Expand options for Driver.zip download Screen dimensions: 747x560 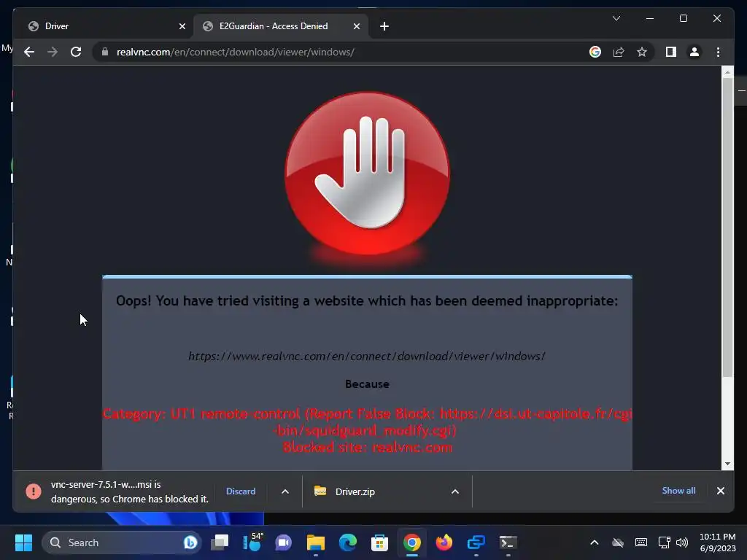(455, 491)
